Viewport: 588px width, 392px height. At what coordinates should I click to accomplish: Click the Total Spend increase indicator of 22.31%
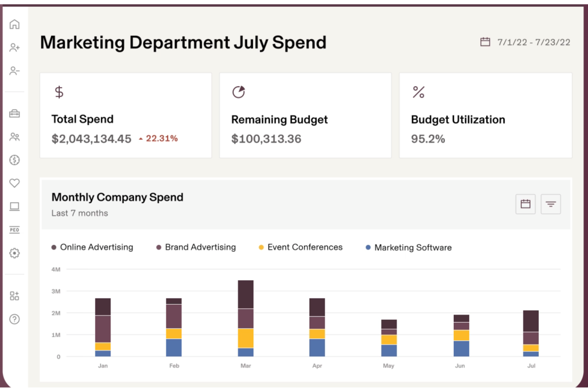(x=158, y=139)
